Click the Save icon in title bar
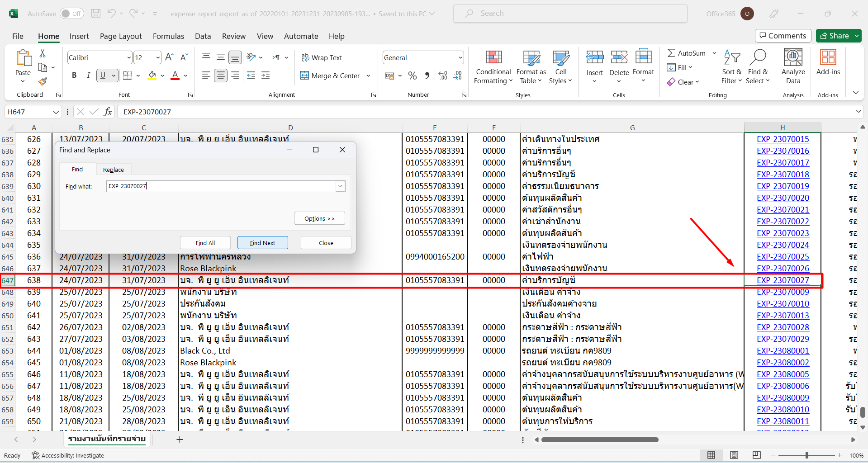The image size is (868, 463). click(x=95, y=14)
